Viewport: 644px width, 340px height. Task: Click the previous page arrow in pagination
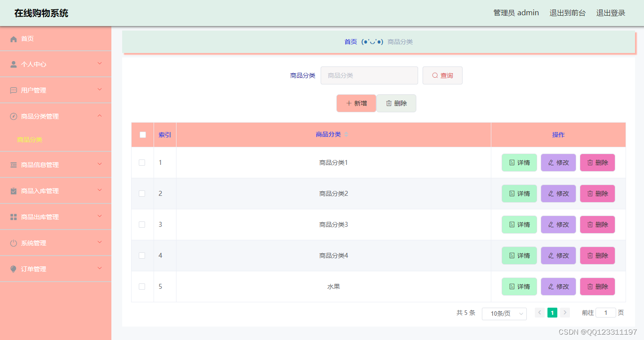point(540,313)
